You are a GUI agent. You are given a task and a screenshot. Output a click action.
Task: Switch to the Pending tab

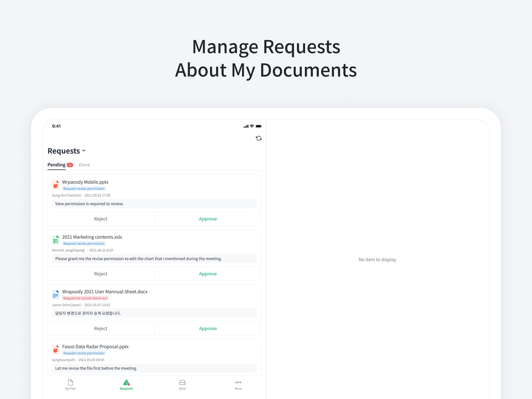tap(56, 165)
